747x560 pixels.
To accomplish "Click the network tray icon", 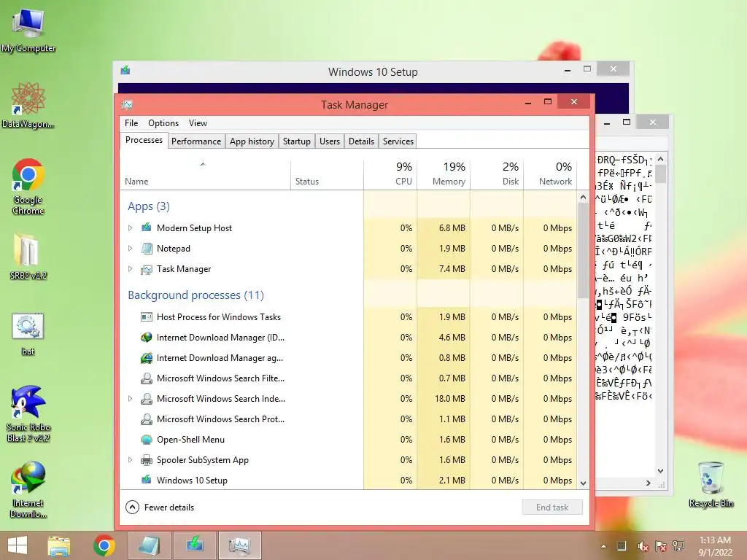I will coord(678,546).
